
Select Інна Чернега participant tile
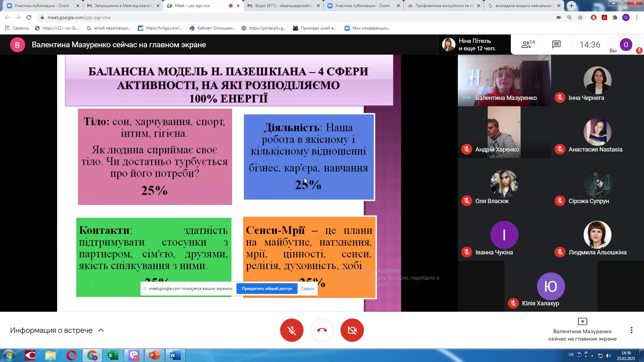click(x=597, y=80)
